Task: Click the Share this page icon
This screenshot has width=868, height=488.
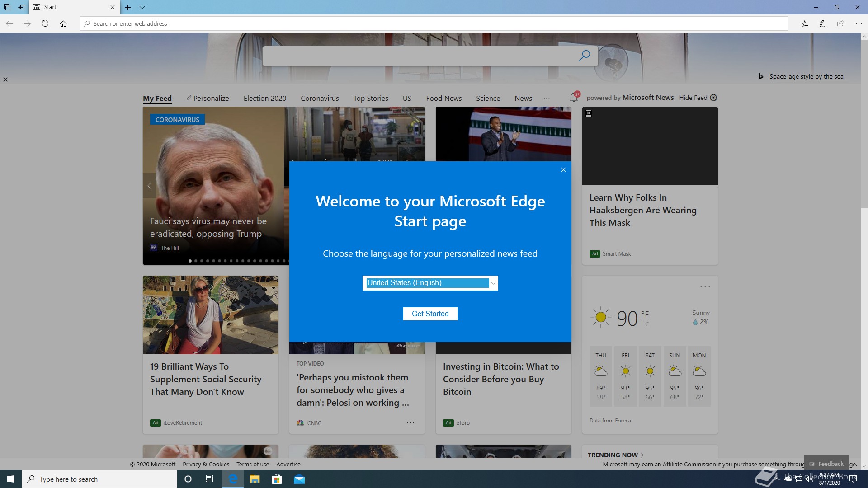Action: coord(840,23)
